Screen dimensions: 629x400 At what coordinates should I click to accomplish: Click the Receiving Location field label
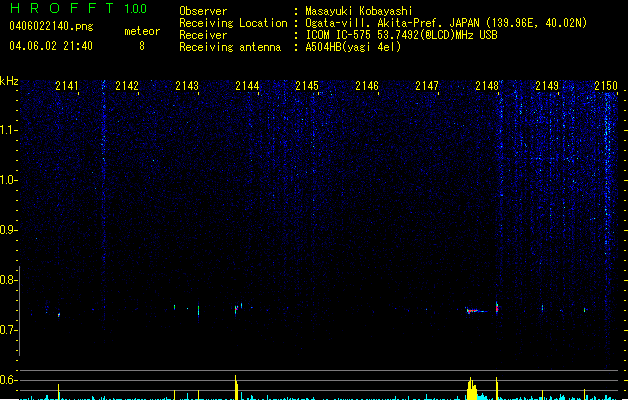(233, 23)
